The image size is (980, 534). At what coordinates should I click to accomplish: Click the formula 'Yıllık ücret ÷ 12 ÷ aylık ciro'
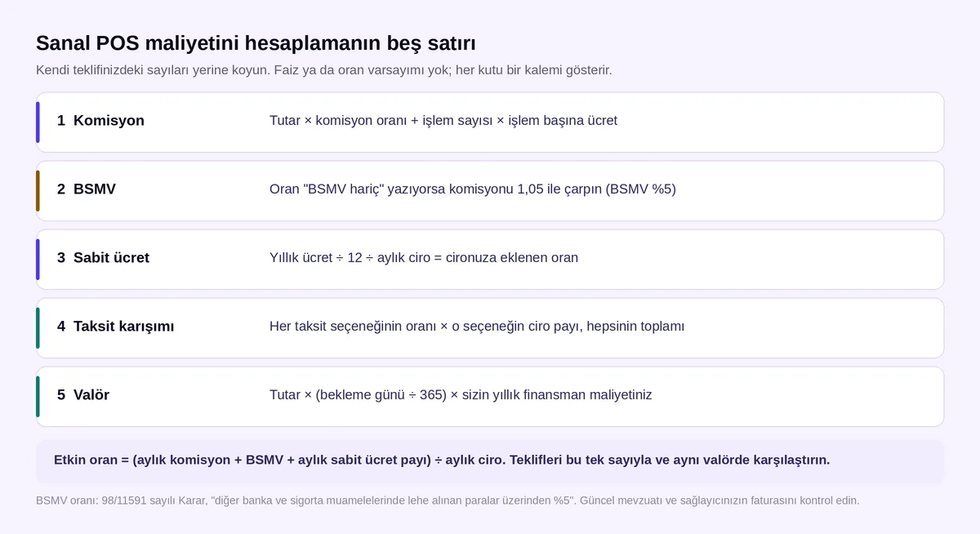point(424,258)
